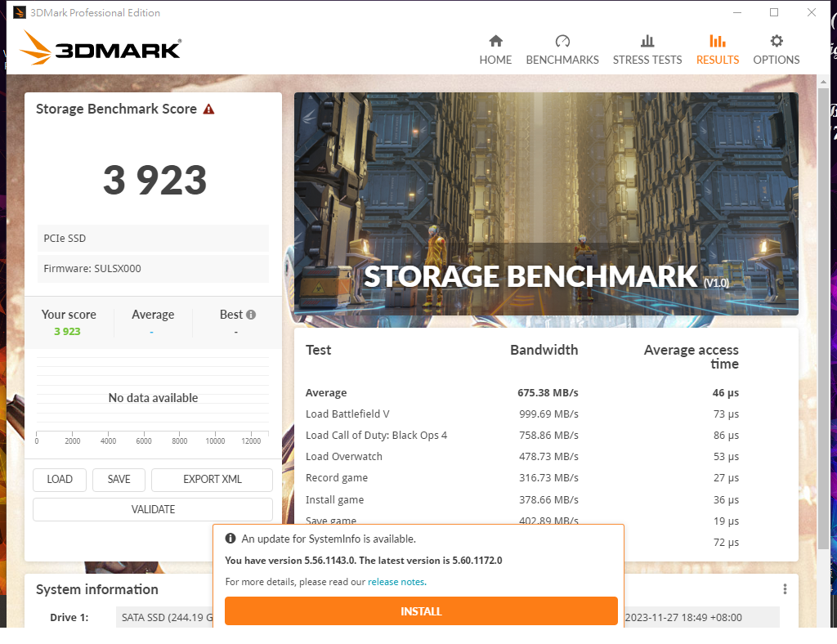Click the 'Bandwidth' column header
This screenshot has width=837, height=644.
click(x=544, y=350)
